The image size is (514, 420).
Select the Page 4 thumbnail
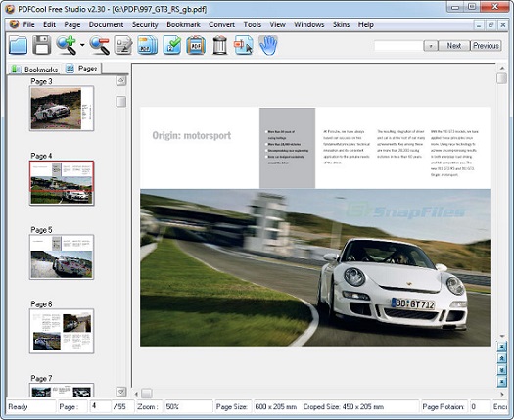point(62,183)
